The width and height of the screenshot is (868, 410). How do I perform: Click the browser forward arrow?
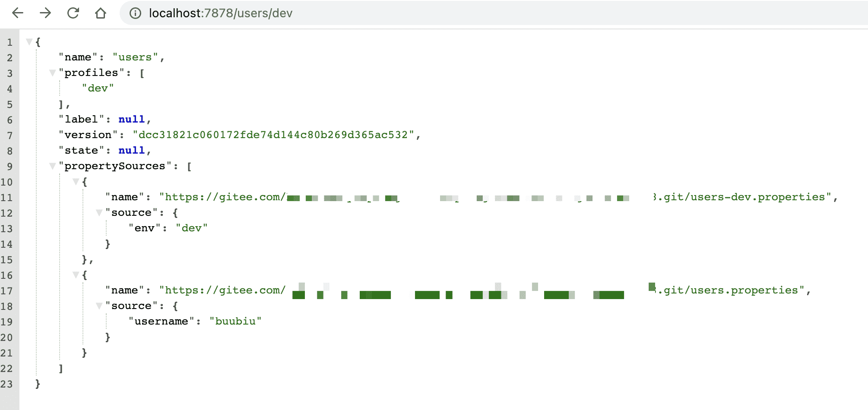(x=45, y=13)
